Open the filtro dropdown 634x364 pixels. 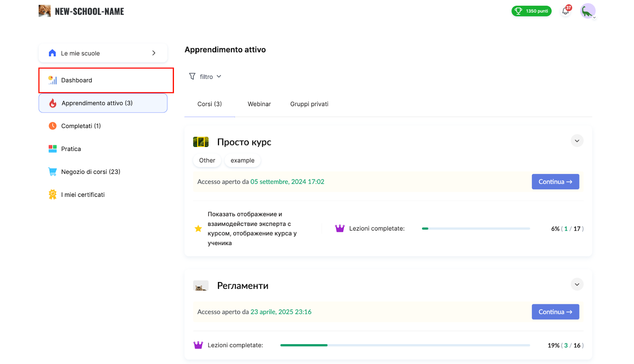click(205, 76)
